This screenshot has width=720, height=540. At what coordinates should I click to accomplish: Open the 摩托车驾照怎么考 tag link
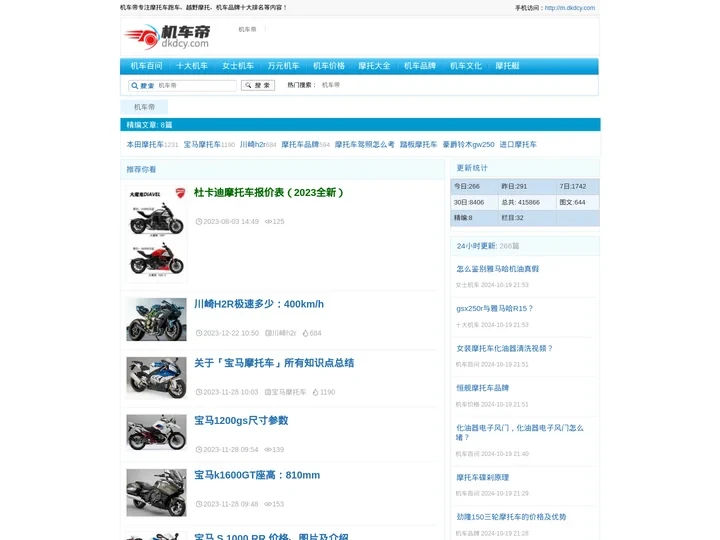(x=365, y=145)
